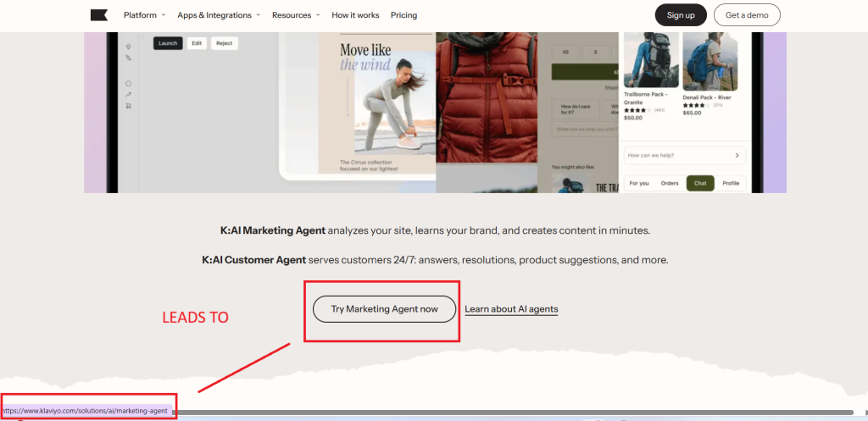Go to the Pricing page
Screen dimensions: 868x421
coord(404,15)
